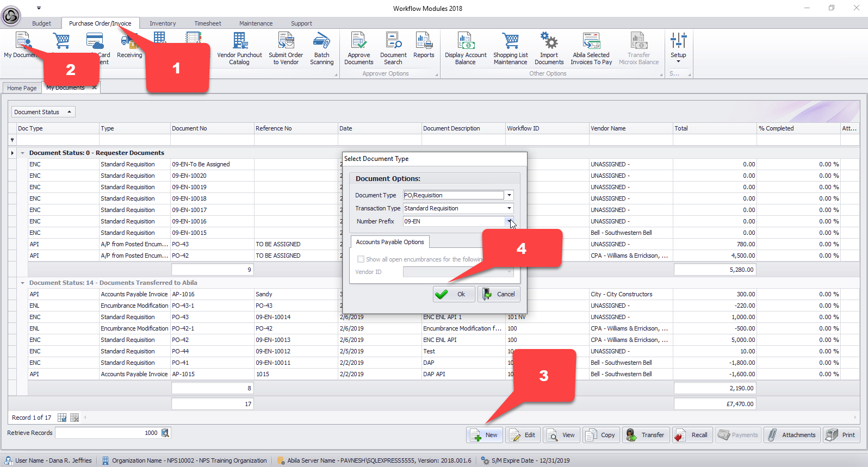Expand Number Prefix dropdown arrow
The height and width of the screenshot is (467, 868).
(x=509, y=221)
